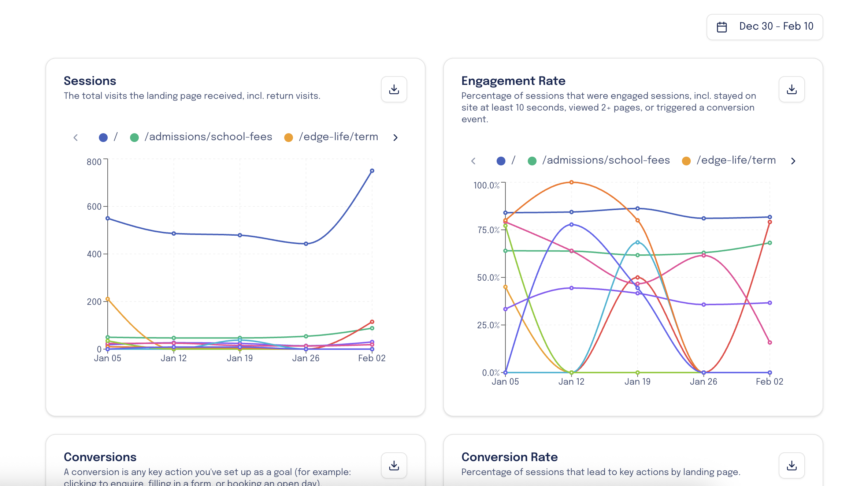Show previous legend items in Sessions chart
868x486 pixels.
pos(76,138)
